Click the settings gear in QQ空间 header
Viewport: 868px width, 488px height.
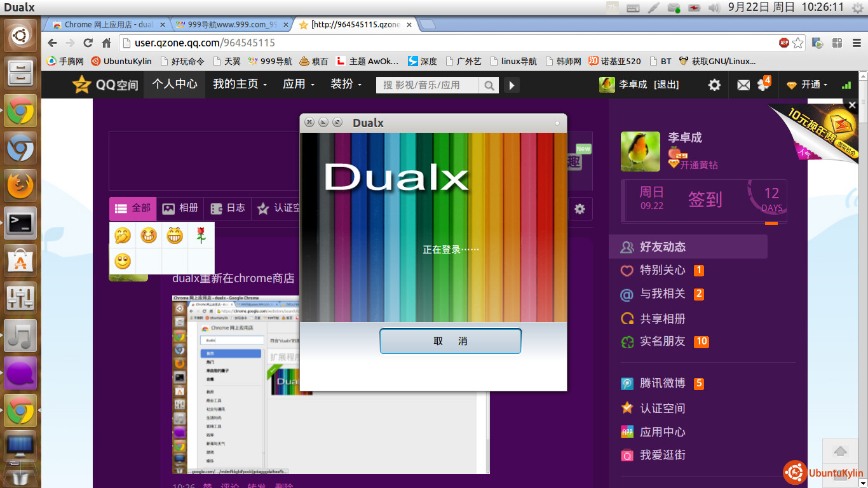click(714, 85)
